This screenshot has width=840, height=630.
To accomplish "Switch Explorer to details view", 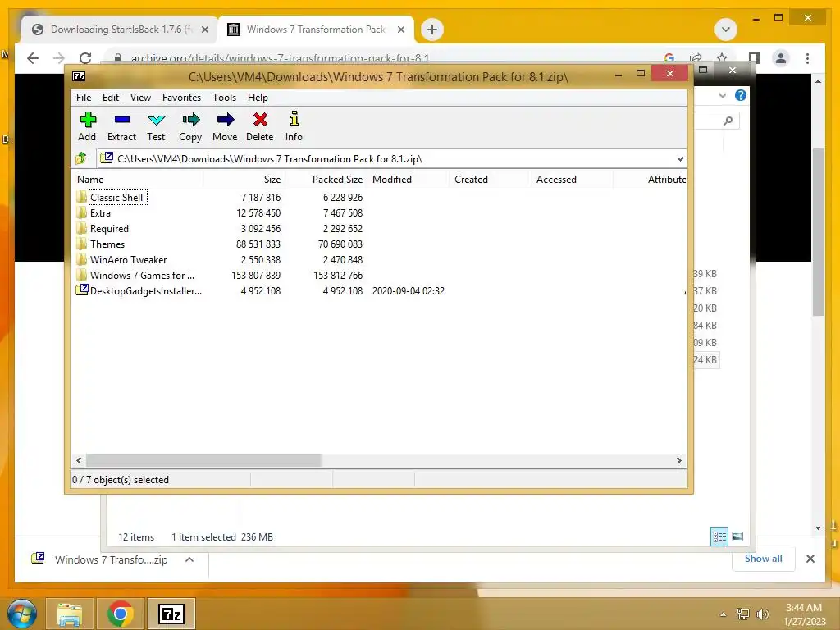I will pos(719,536).
